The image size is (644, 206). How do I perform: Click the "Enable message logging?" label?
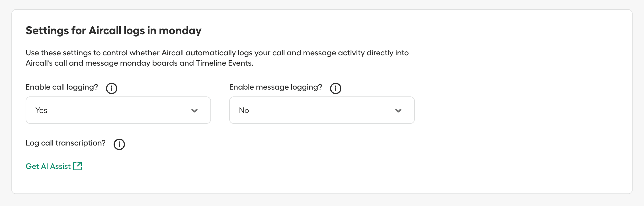[x=276, y=87]
